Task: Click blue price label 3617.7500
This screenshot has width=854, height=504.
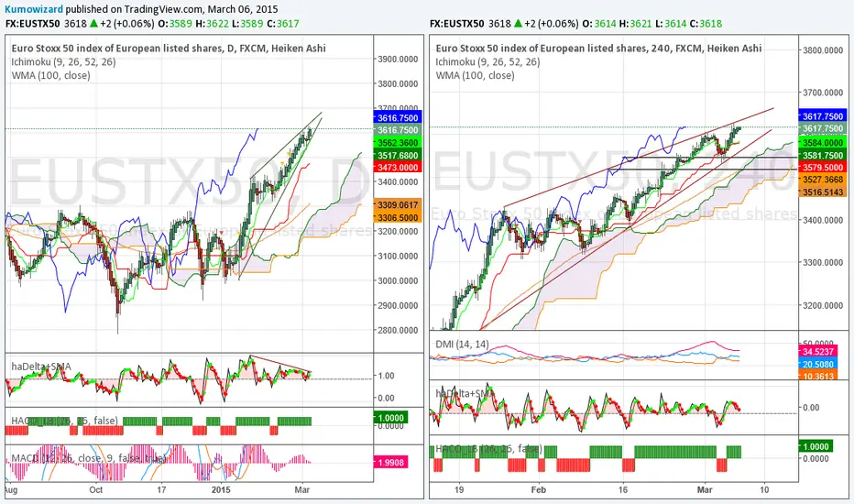Action: pos(823,116)
